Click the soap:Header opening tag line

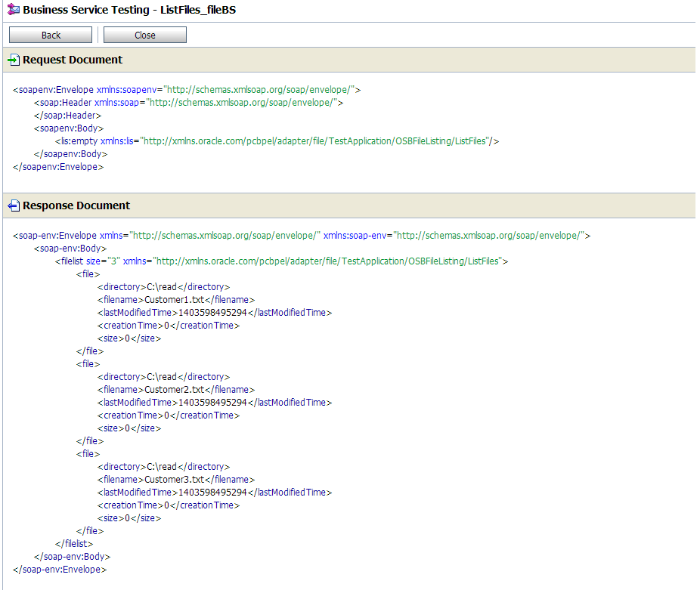pos(188,103)
